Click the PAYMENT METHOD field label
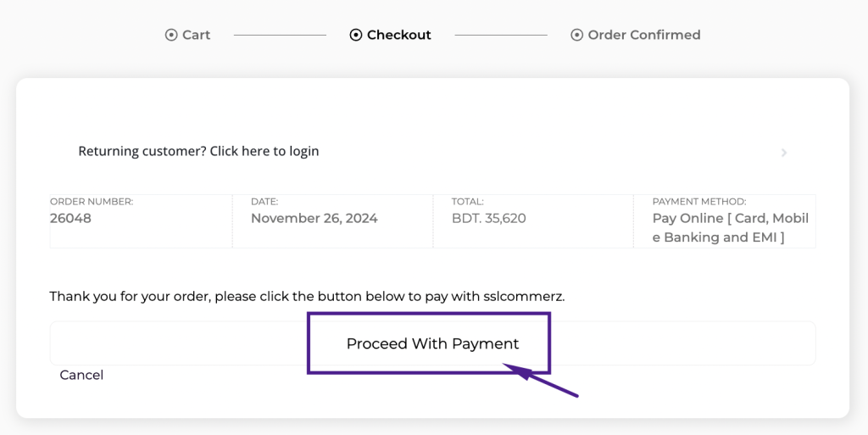This screenshot has height=435, width=868. point(699,202)
